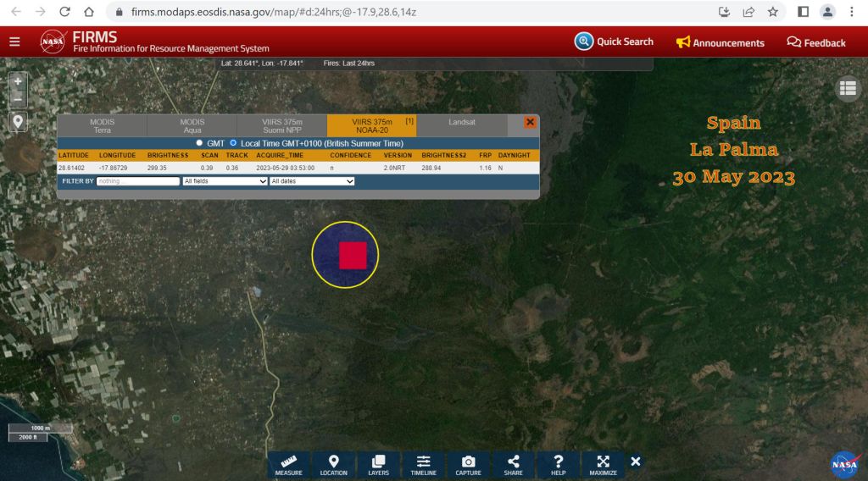Close the fire data table panel

530,122
